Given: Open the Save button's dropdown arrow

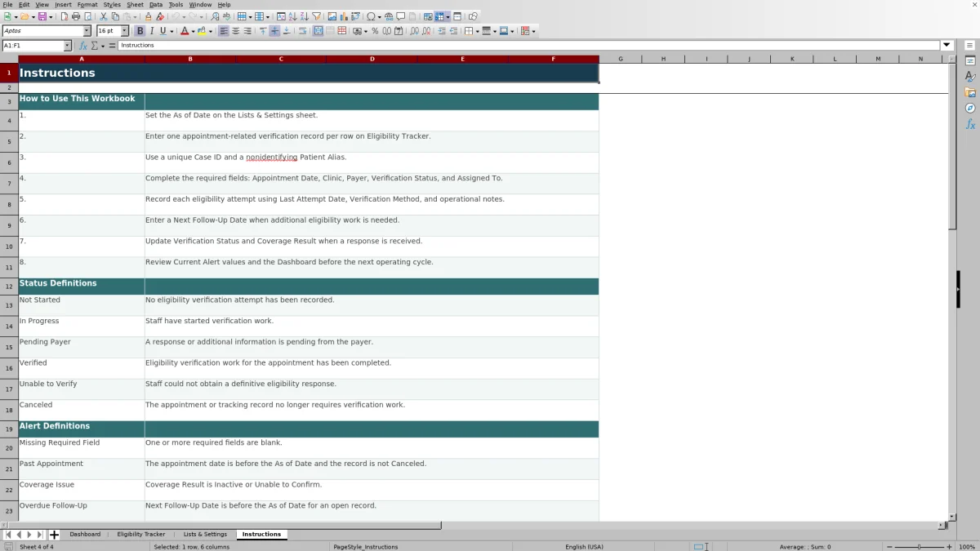Looking at the screenshot, I should 51,16.
